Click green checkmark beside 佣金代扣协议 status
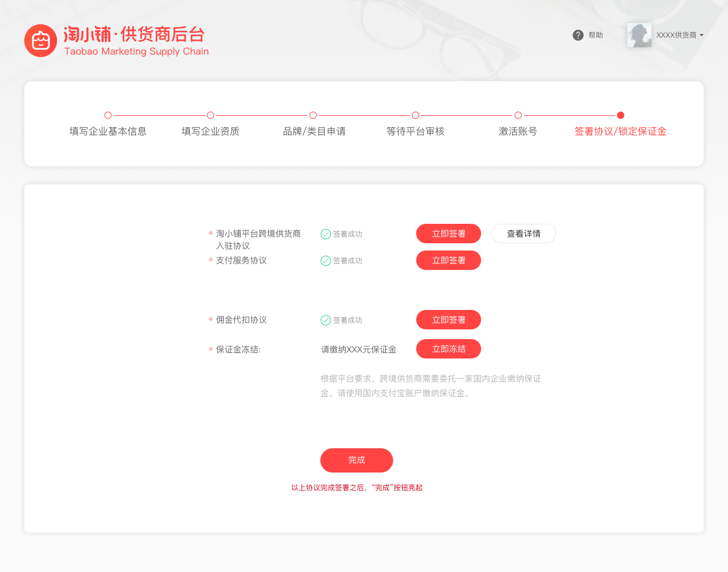728x572 pixels. tap(326, 320)
